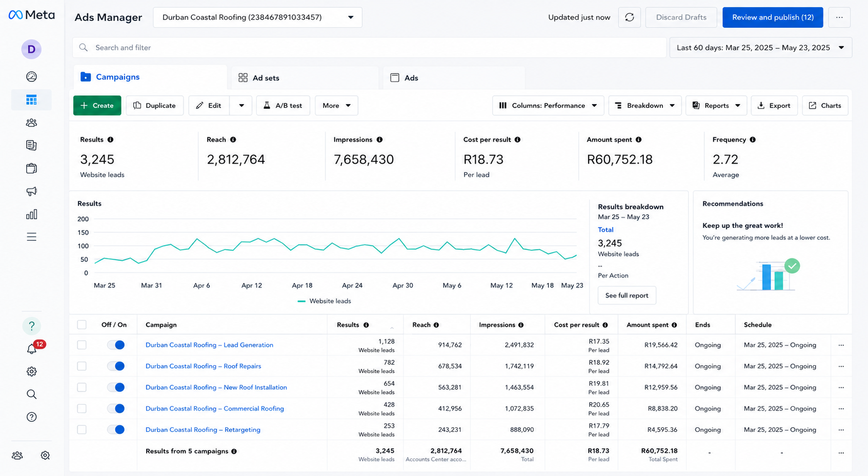Open the bottom-left people group icon
This screenshot has height=476, width=868.
(x=17, y=456)
